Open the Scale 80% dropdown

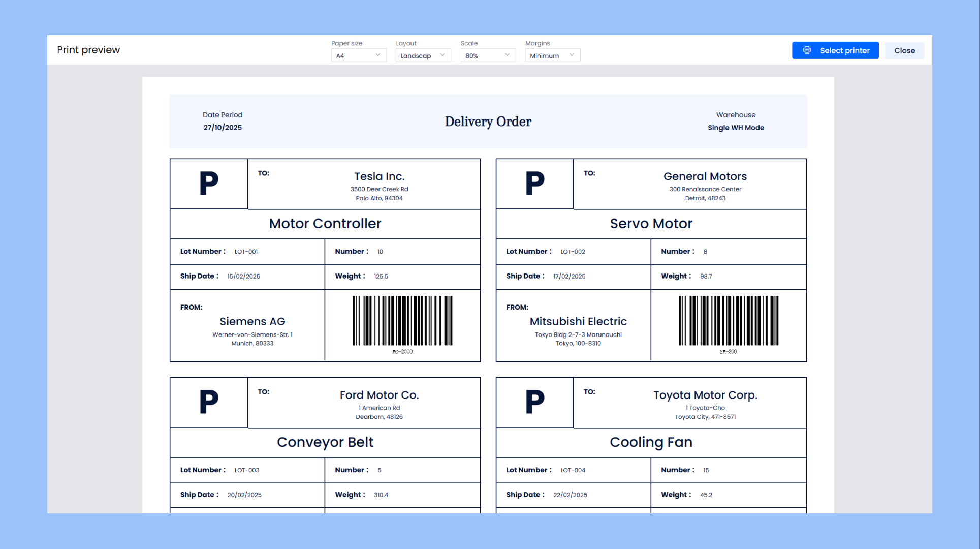(488, 55)
